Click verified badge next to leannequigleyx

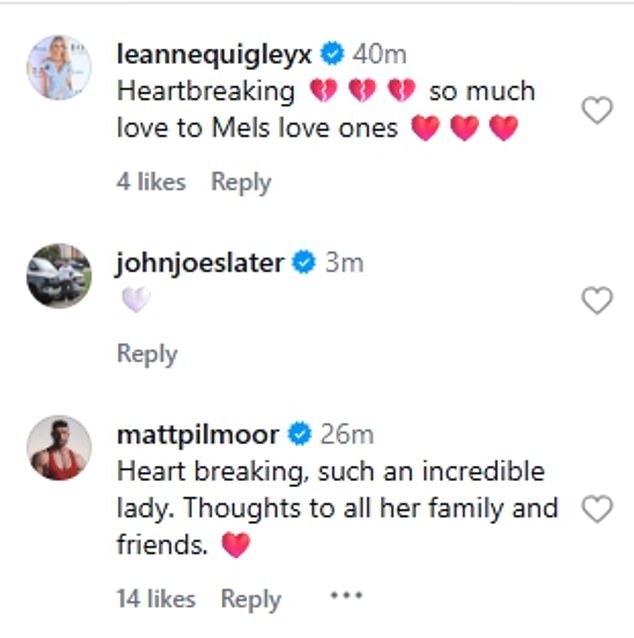coord(335,54)
